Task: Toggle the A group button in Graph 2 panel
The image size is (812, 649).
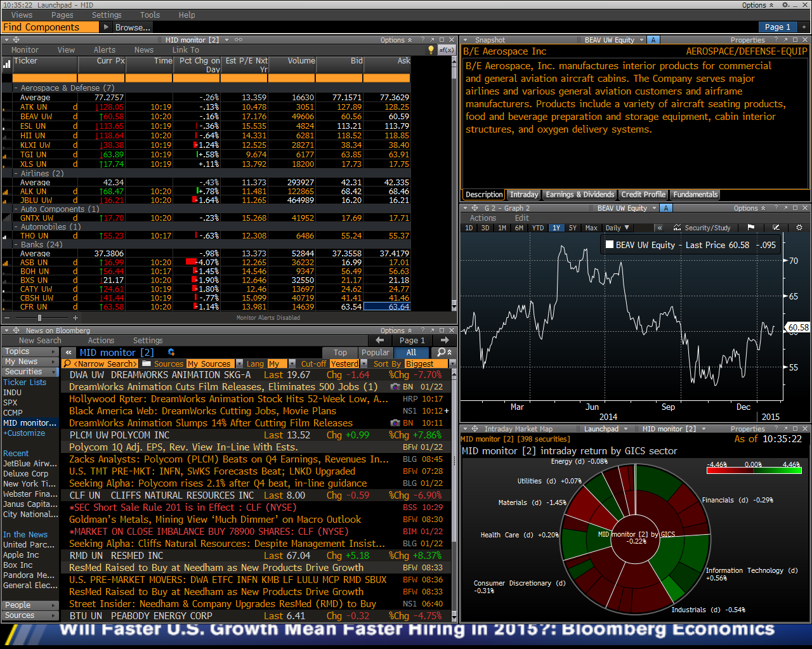Action: click(665, 208)
